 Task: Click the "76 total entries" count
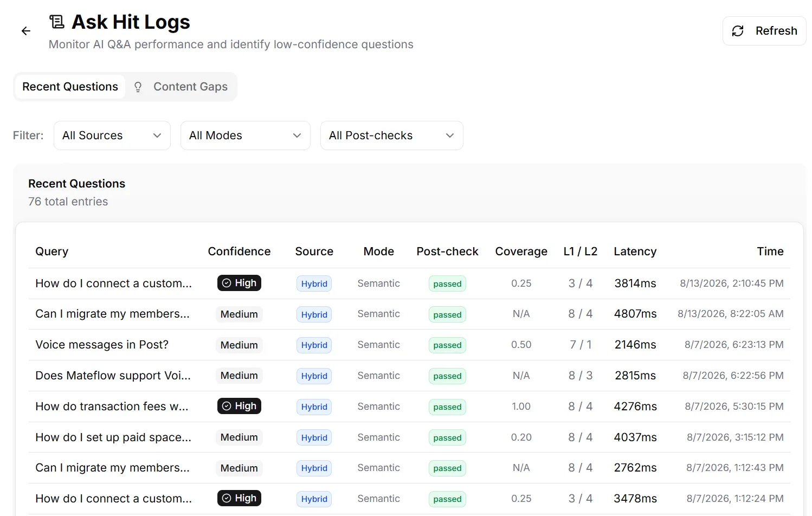(x=68, y=202)
